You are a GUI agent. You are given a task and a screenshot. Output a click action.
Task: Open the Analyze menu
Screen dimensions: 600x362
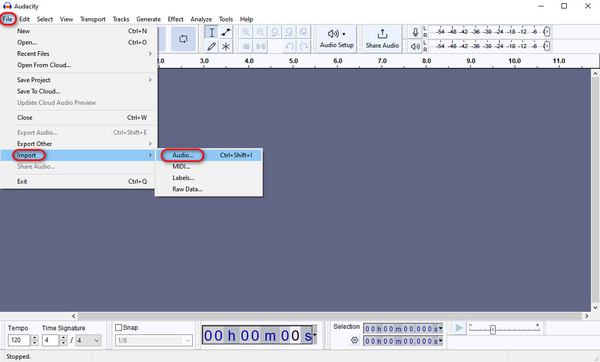pos(201,19)
